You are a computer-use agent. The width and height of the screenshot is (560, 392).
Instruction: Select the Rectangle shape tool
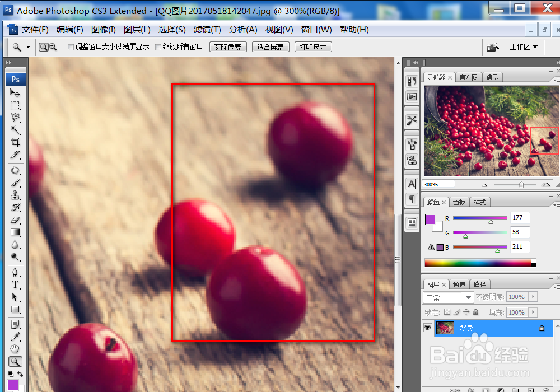15,309
